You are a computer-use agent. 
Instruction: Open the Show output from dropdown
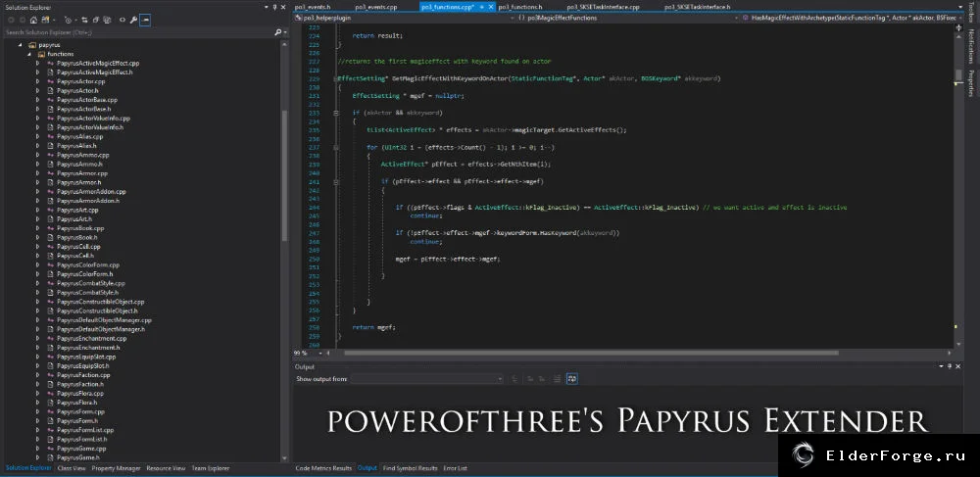click(x=427, y=379)
